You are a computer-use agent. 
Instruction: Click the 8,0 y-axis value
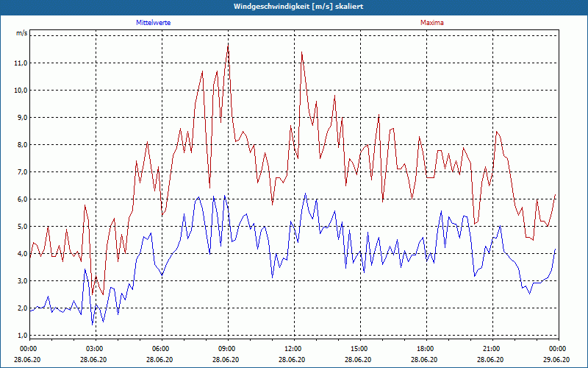point(23,145)
